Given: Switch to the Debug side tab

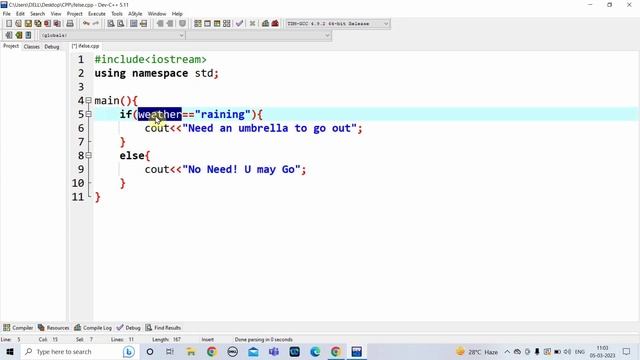Looking at the screenshot, I should [x=52, y=47].
